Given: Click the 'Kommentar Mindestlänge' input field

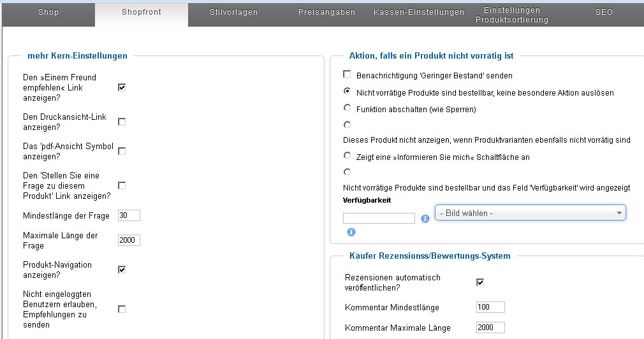Looking at the screenshot, I should (490, 307).
